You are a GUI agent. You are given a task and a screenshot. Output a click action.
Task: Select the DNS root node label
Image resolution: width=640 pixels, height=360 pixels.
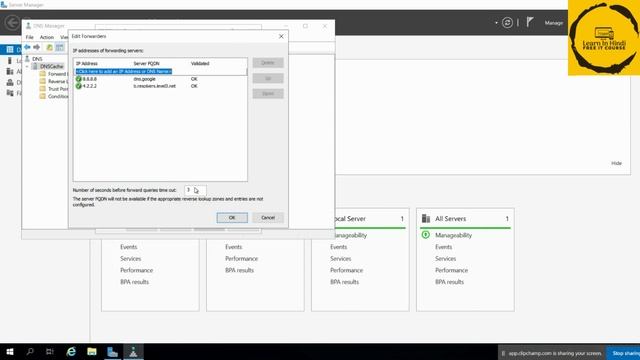[x=37, y=59]
